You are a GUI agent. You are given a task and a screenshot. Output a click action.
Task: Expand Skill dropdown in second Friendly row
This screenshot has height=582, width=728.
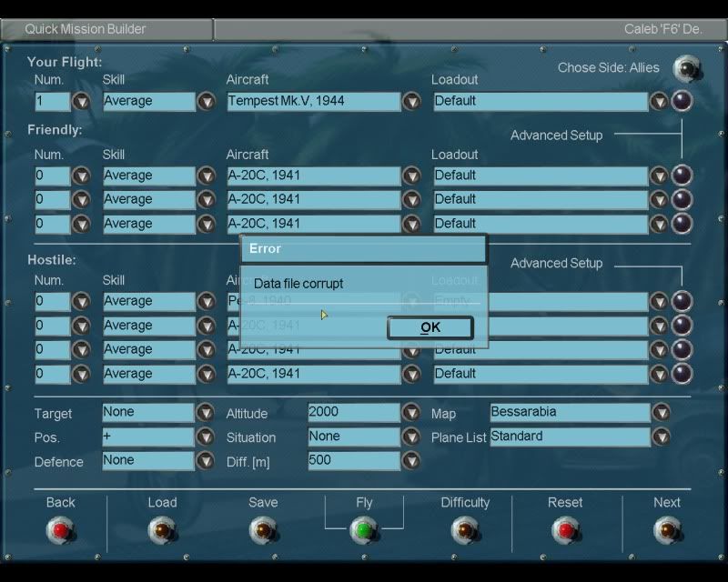207,199
